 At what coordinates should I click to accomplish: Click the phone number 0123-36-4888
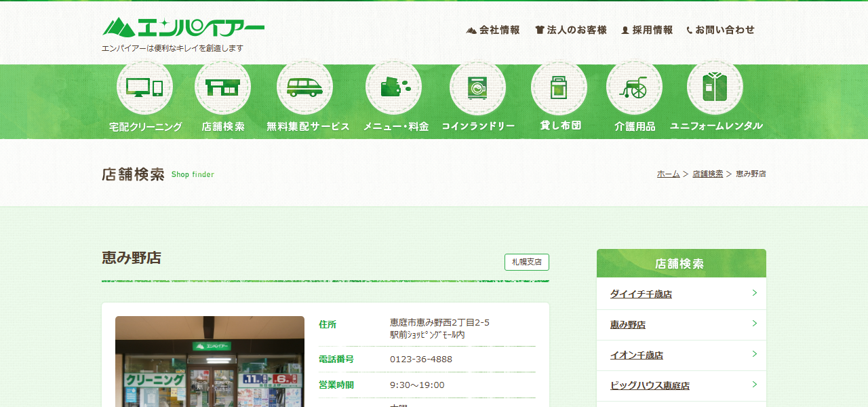pos(421,360)
